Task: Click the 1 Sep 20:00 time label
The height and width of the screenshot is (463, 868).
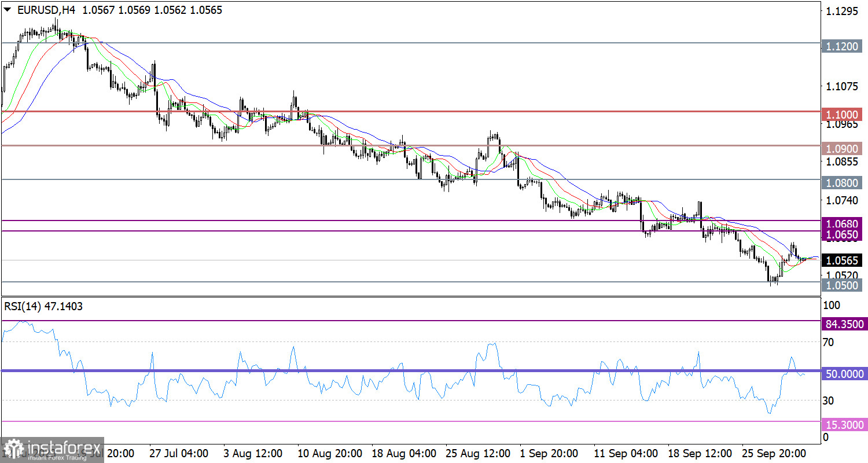Action: [x=549, y=453]
